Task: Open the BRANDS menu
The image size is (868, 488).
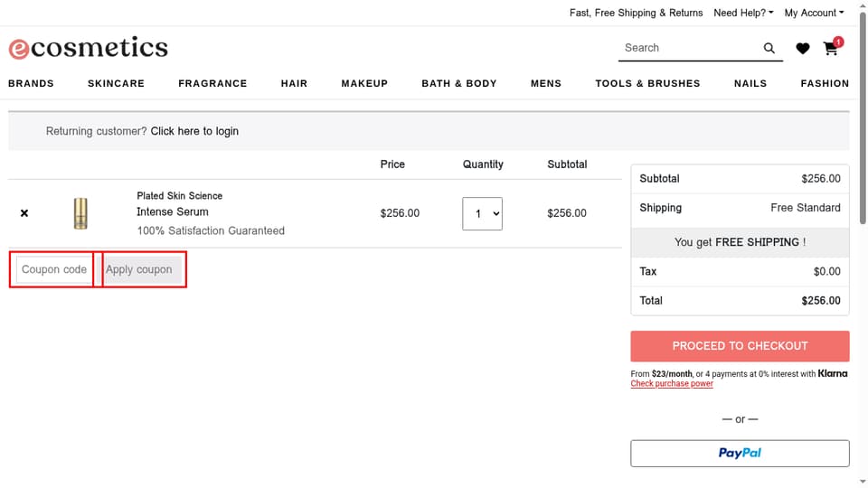Action: click(x=31, y=83)
